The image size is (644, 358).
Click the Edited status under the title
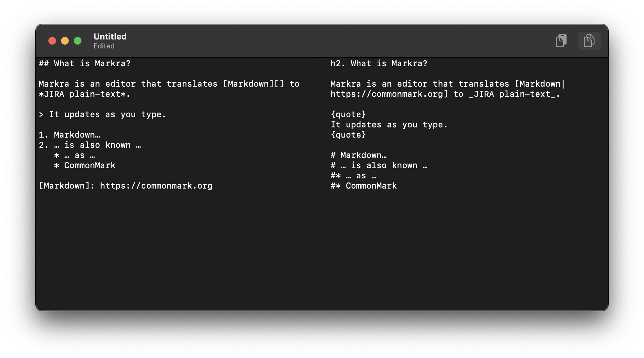[104, 46]
